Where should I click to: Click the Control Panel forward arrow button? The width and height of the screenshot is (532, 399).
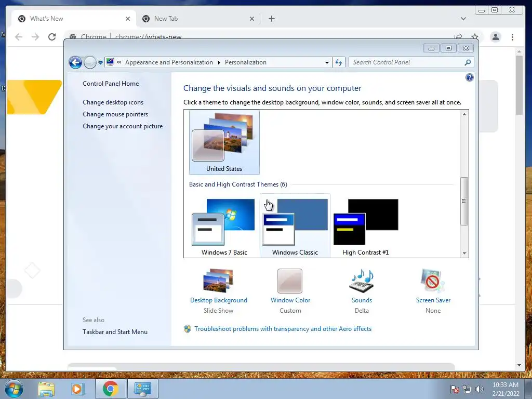(x=90, y=62)
